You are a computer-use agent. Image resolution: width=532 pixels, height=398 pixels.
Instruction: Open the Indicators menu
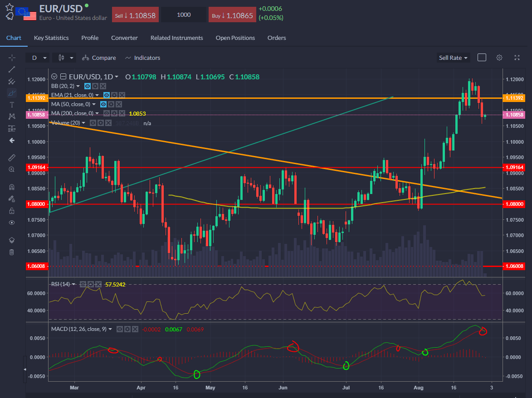pos(142,58)
